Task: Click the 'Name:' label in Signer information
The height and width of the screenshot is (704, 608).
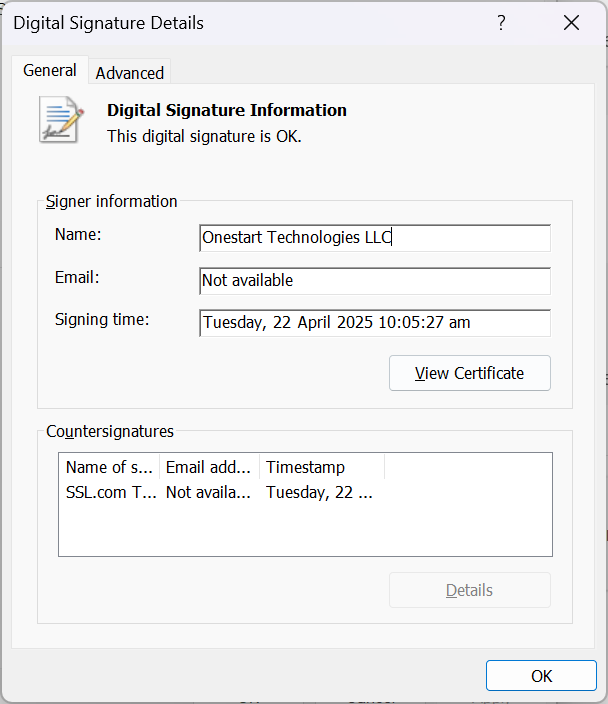Action: 78,234
